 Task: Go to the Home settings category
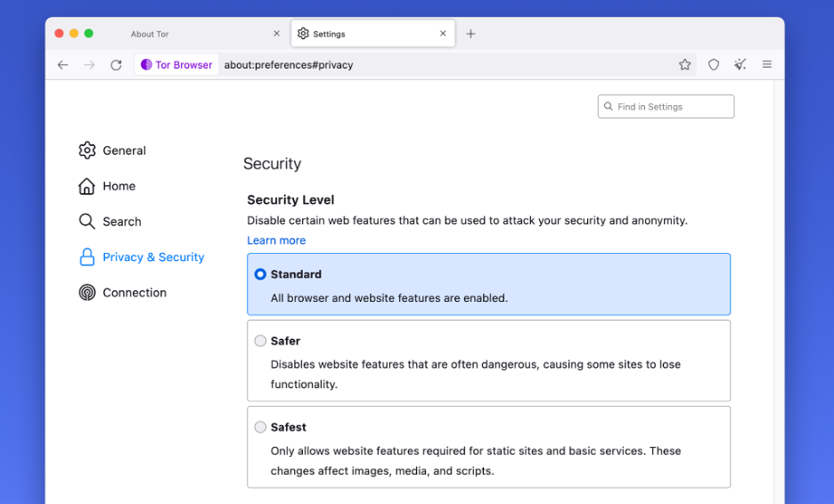click(107, 186)
